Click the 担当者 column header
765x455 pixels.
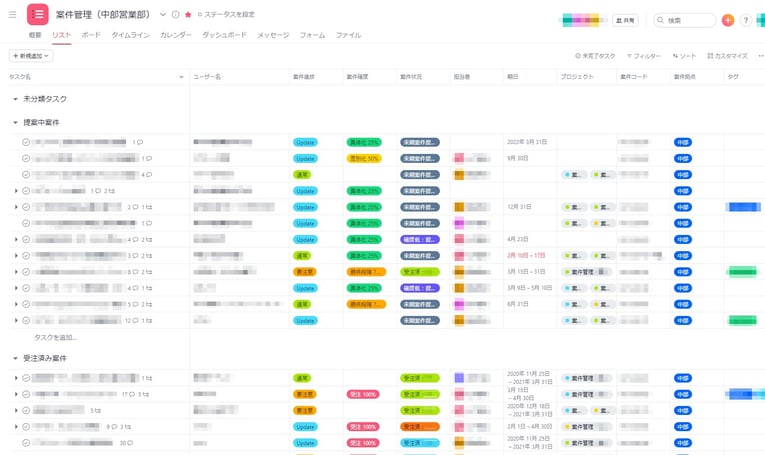(462, 77)
